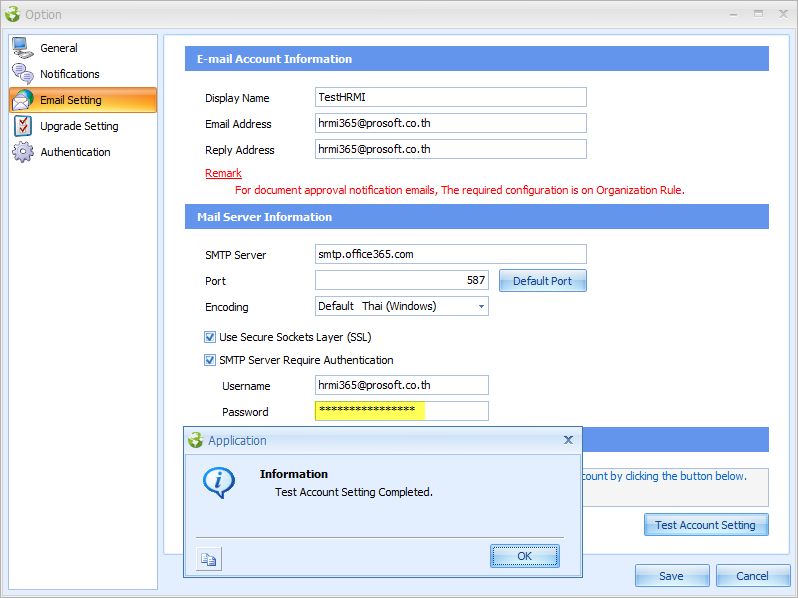
Task: Click the Authentication gear icon
Action: pyautogui.click(x=23, y=152)
